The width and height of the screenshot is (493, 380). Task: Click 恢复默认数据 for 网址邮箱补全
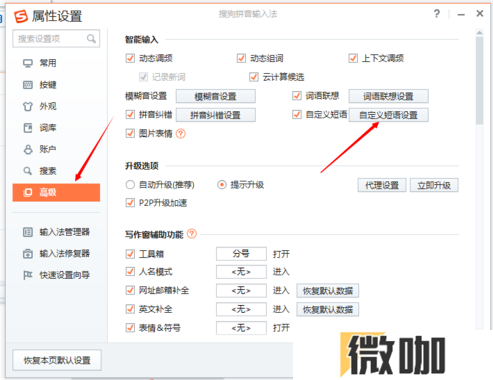click(x=328, y=291)
